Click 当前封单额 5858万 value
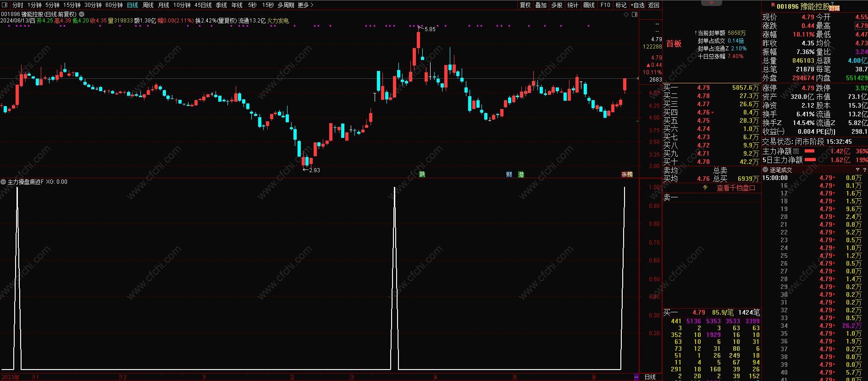Screen dimensions: 868x381 737,33
